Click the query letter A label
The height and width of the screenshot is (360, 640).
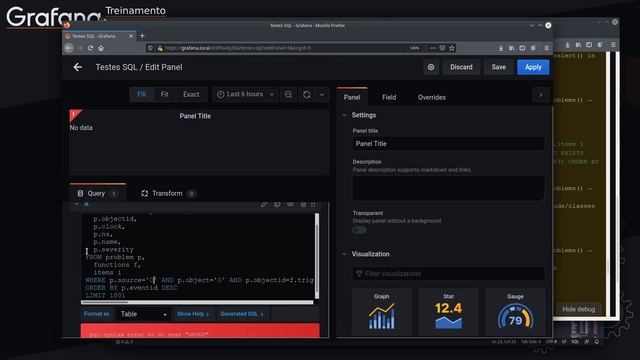[86, 204]
